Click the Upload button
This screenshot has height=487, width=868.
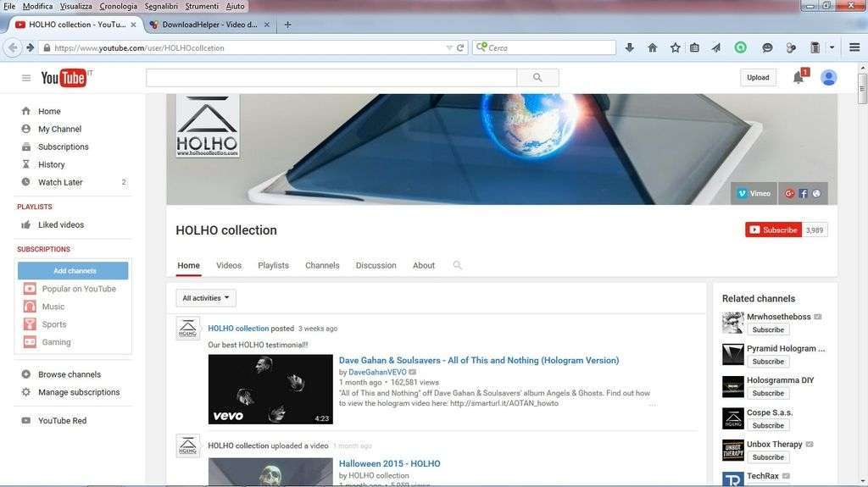click(x=758, y=77)
